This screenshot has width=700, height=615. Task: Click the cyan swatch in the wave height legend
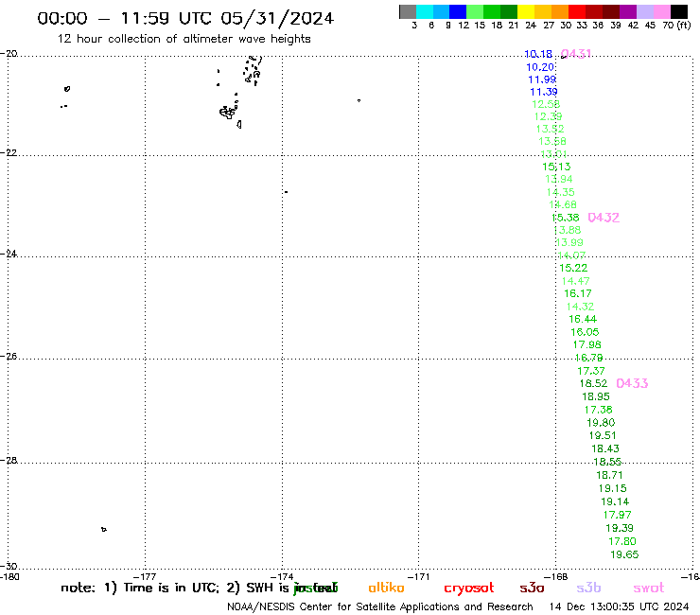tap(425, 11)
